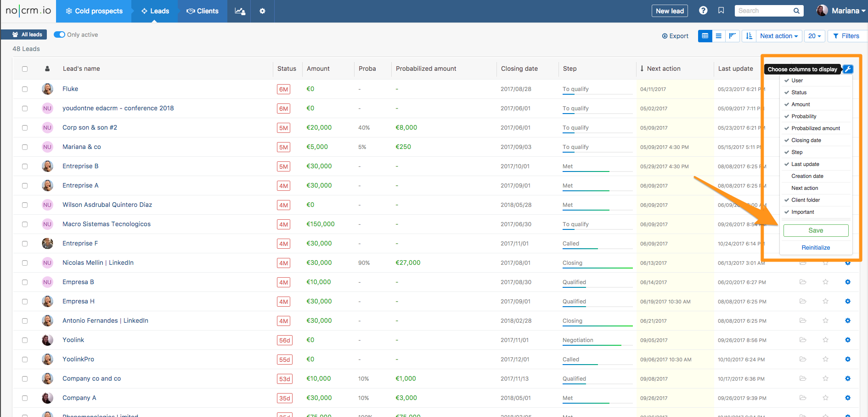868x417 pixels.
Task: Switch to the Clients tab
Action: coord(202,11)
